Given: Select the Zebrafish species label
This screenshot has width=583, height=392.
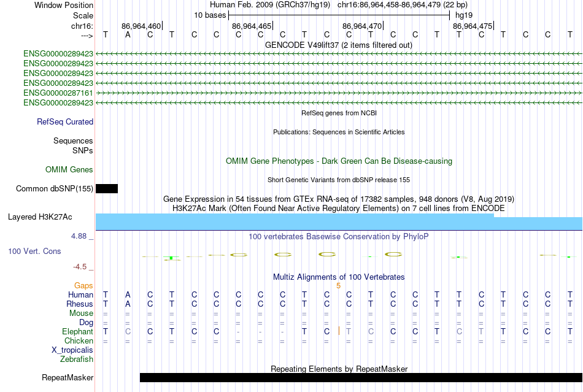Looking at the screenshot, I should pos(77,359).
